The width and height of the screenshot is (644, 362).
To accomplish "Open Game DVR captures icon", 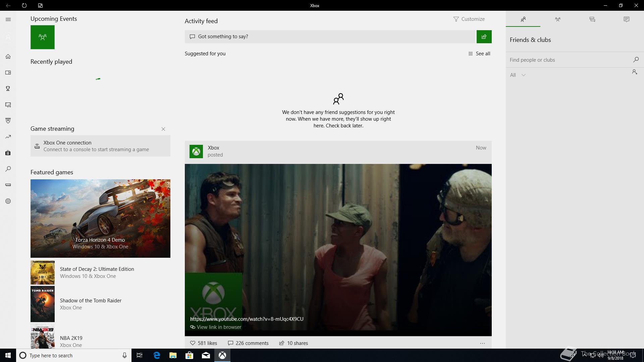I will pos(8,105).
